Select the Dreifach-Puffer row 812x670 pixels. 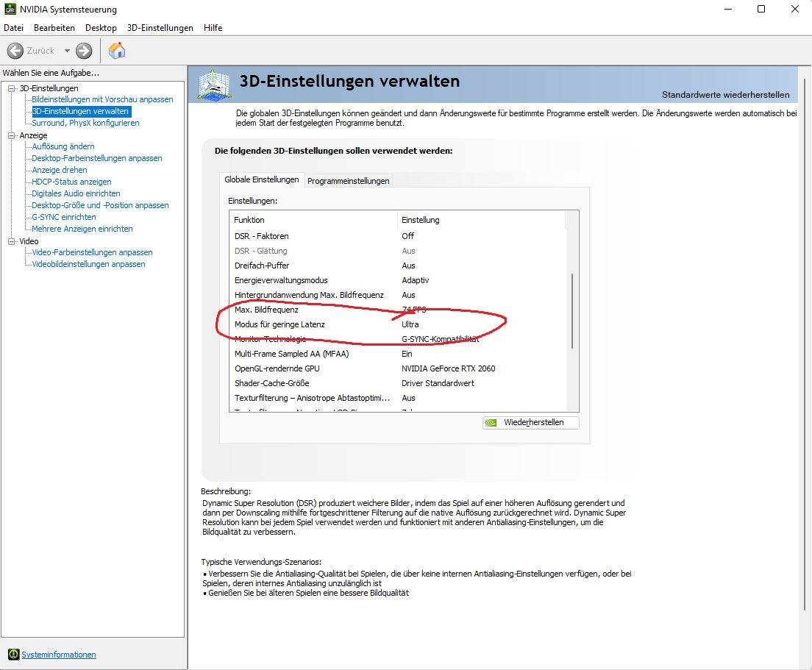[x=397, y=265]
